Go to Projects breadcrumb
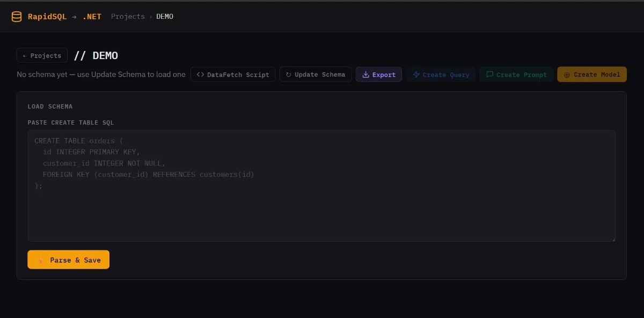Image resolution: width=644 pixels, height=318 pixels. click(x=128, y=17)
